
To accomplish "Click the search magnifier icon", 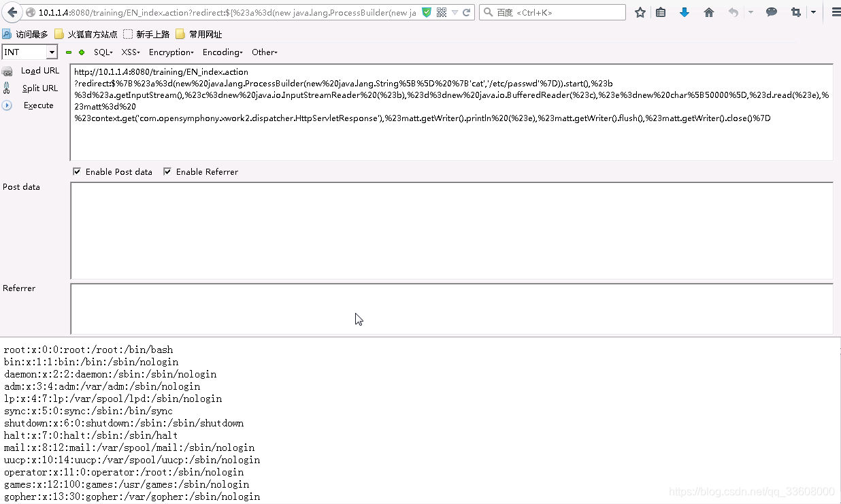I will point(488,12).
